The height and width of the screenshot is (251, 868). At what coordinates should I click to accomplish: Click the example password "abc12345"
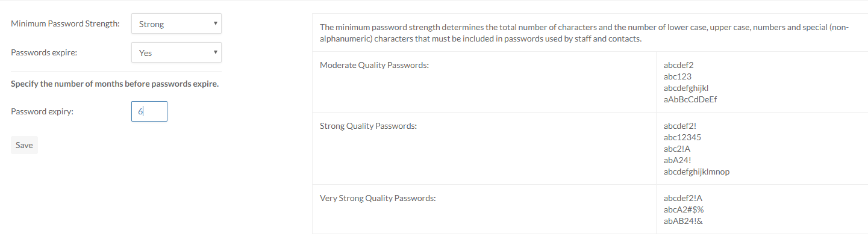682,137
